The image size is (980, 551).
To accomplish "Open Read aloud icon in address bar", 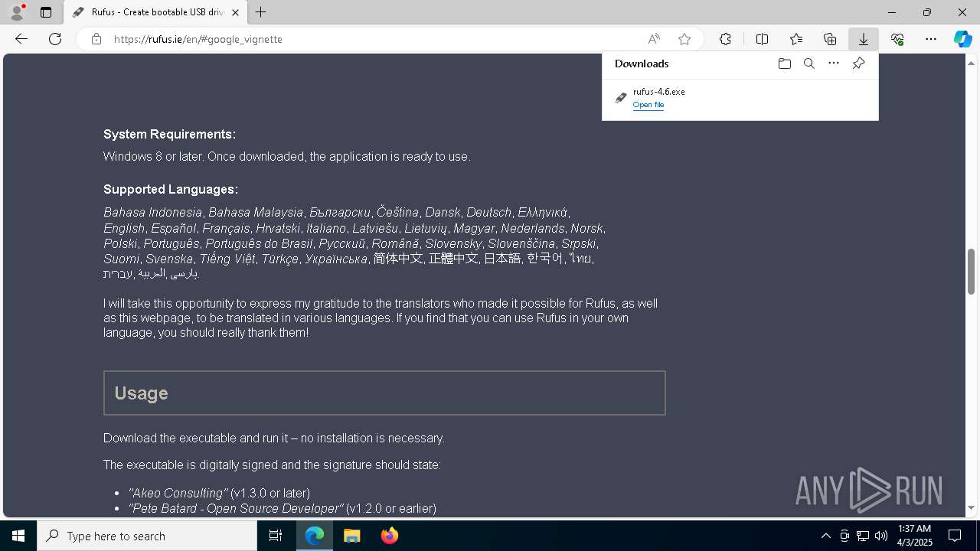I will click(x=654, y=39).
